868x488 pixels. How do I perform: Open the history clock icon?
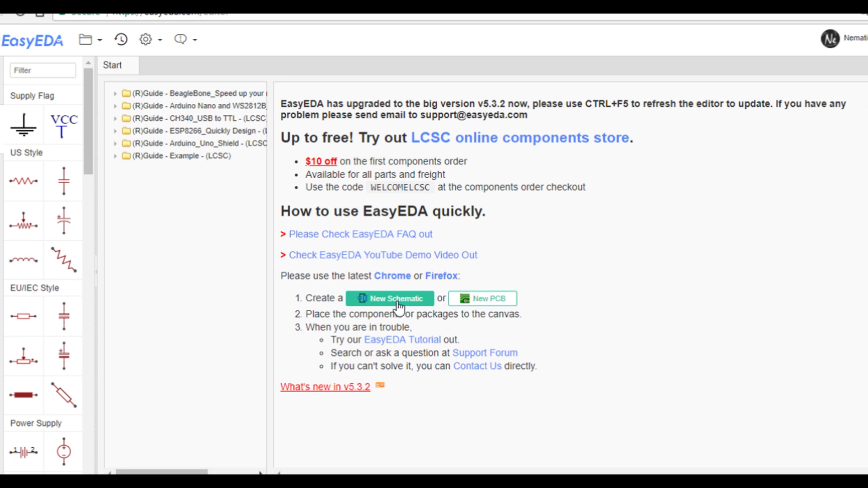tap(121, 39)
